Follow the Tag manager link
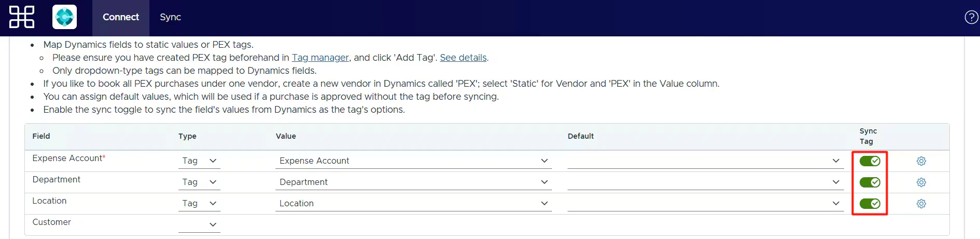The height and width of the screenshot is (239, 980). tap(320, 58)
